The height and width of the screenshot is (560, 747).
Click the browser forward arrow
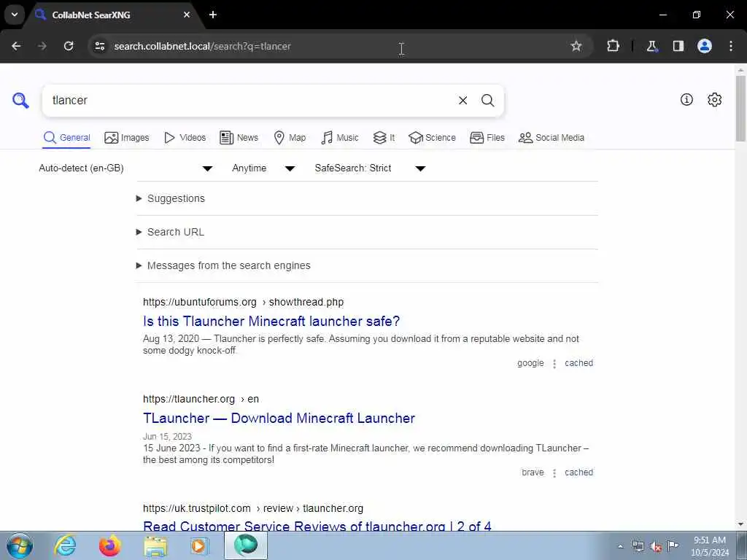[x=42, y=46]
